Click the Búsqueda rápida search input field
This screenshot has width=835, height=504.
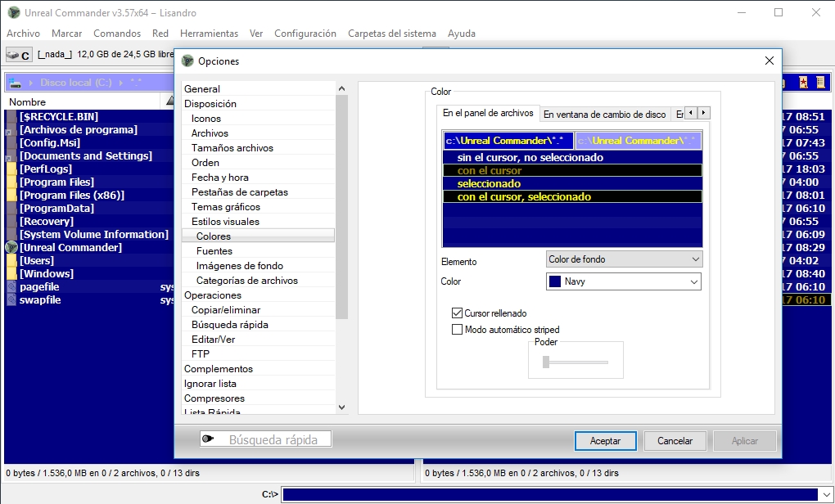(x=266, y=439)
